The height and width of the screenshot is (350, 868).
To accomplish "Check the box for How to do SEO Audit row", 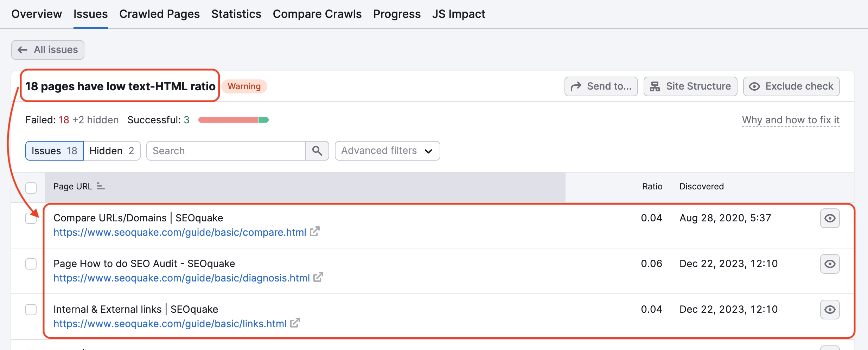I will tap(31, 264).
